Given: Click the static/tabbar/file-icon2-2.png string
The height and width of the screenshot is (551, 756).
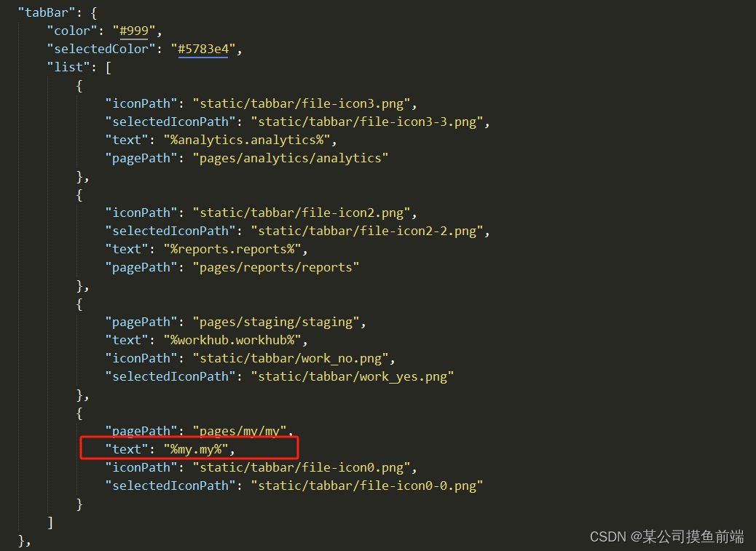Looking at the screenshot, I should pos(367,231).
